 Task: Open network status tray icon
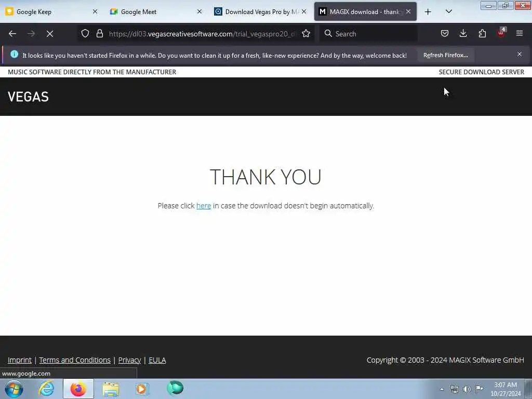(454, 389)
